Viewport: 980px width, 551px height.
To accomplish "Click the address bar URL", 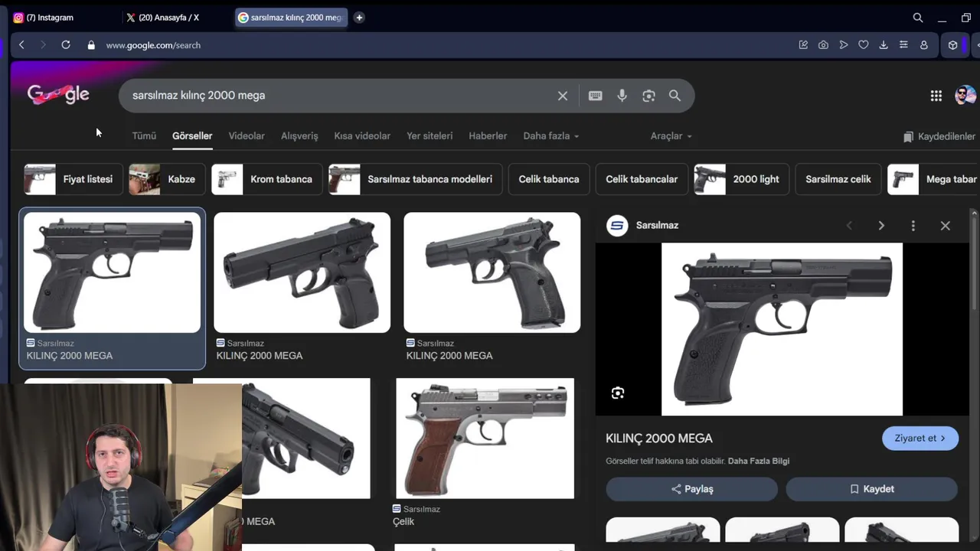I will [x=153, y=45].
